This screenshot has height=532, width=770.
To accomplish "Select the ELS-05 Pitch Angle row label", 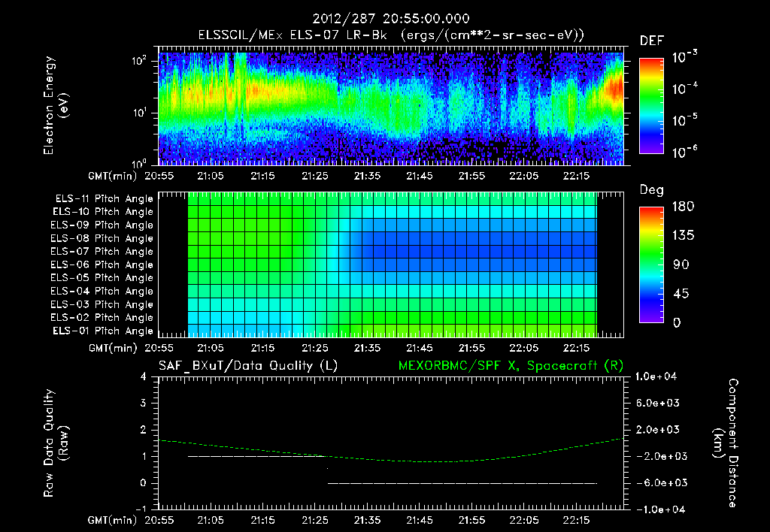I will [102, 278].
